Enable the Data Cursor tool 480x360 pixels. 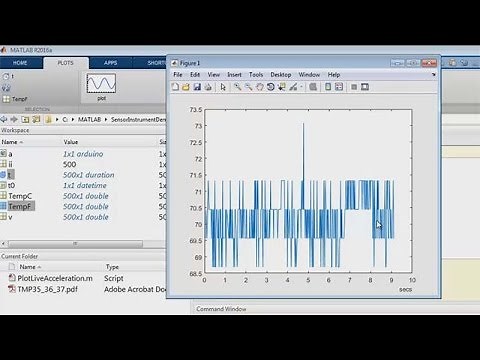(x=282, y=87)
